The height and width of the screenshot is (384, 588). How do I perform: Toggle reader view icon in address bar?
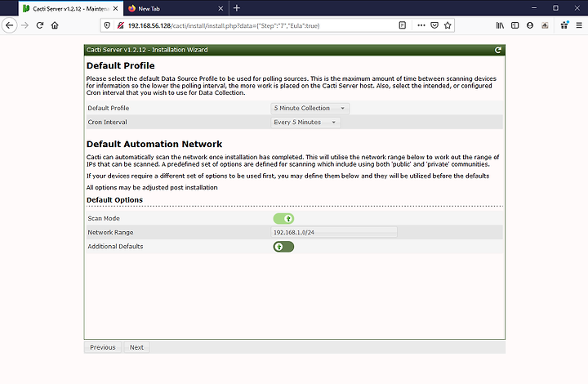[x=403, y=25]
